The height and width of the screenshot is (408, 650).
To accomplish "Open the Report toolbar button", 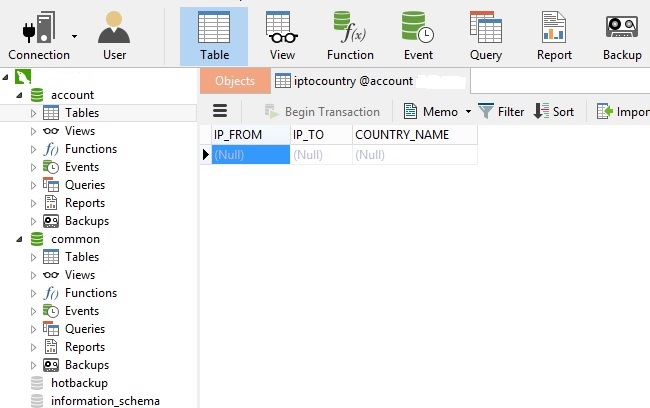I will click(x=554, y=36).
